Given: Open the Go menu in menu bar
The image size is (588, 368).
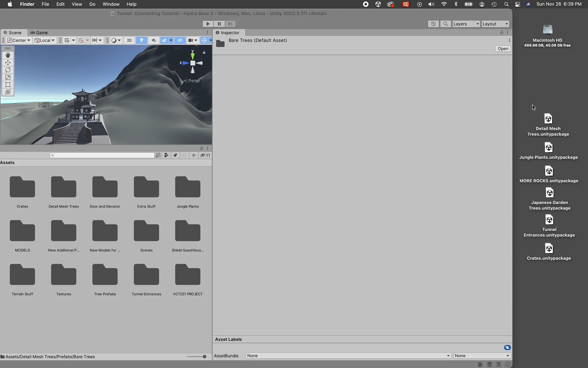Looking at the screenshot, I should coord(92,4).
